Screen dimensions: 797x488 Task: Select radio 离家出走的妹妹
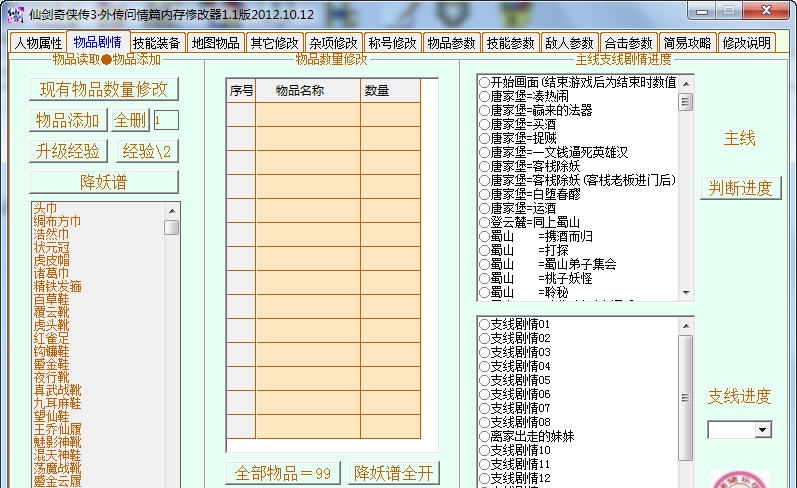pos(484,436)
